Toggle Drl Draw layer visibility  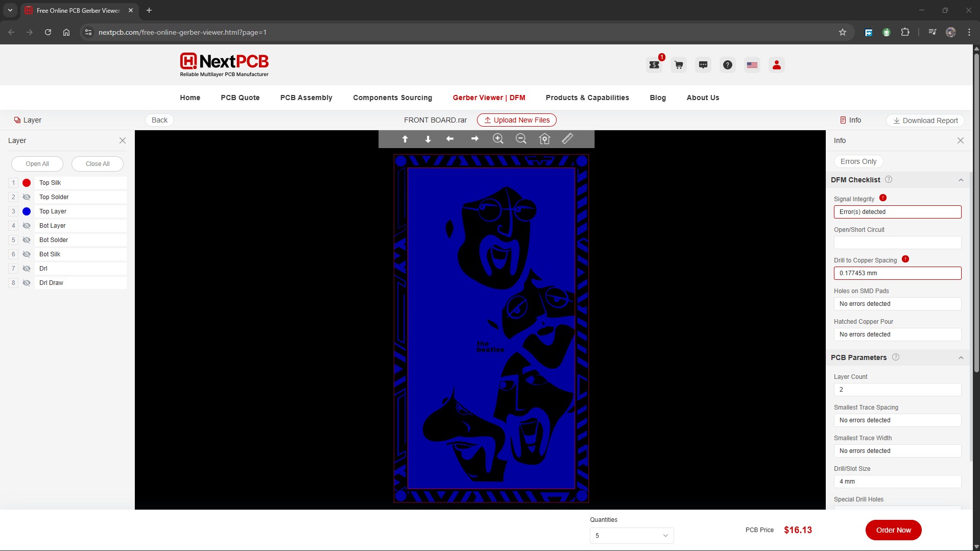(27, 283)
